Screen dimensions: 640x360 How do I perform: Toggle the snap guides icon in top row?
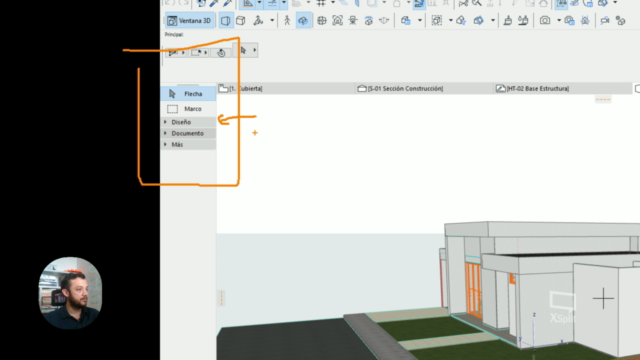coord(272,4)
